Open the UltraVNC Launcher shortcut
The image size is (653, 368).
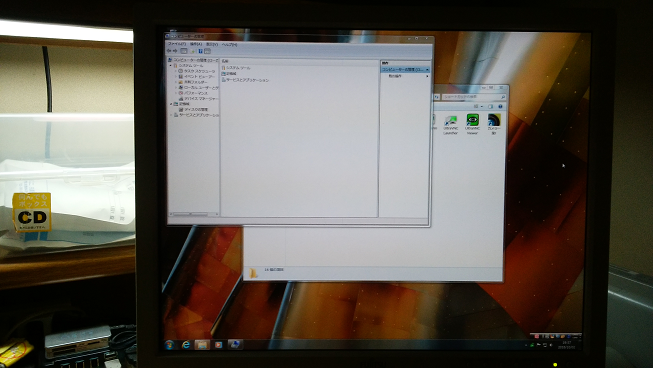(451, 124)
